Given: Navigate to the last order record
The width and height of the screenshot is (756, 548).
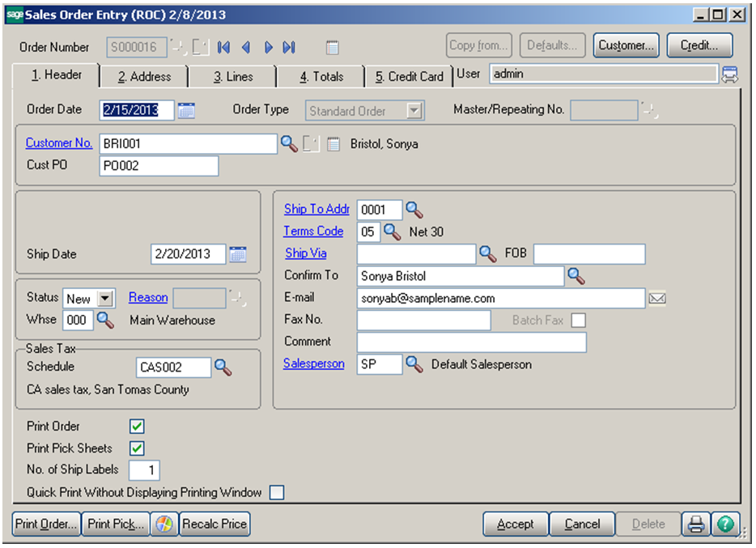Looking at the screenshot, I should point(289,48).
